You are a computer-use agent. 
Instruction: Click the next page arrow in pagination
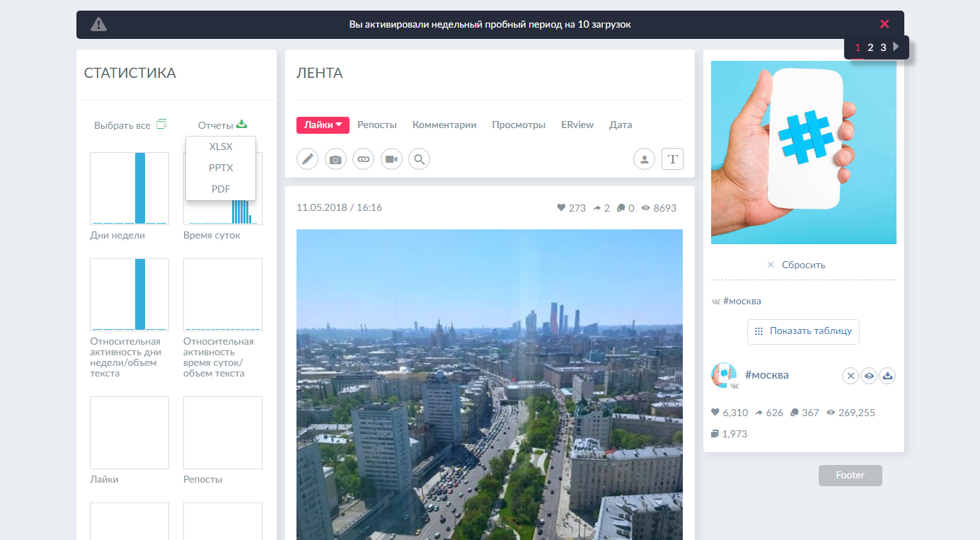[x=896, y=47]
